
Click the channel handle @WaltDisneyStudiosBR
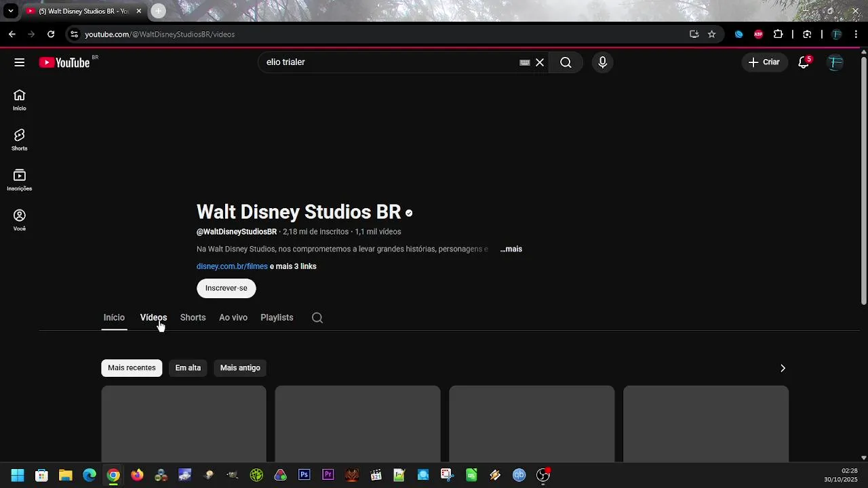[237, 232]
